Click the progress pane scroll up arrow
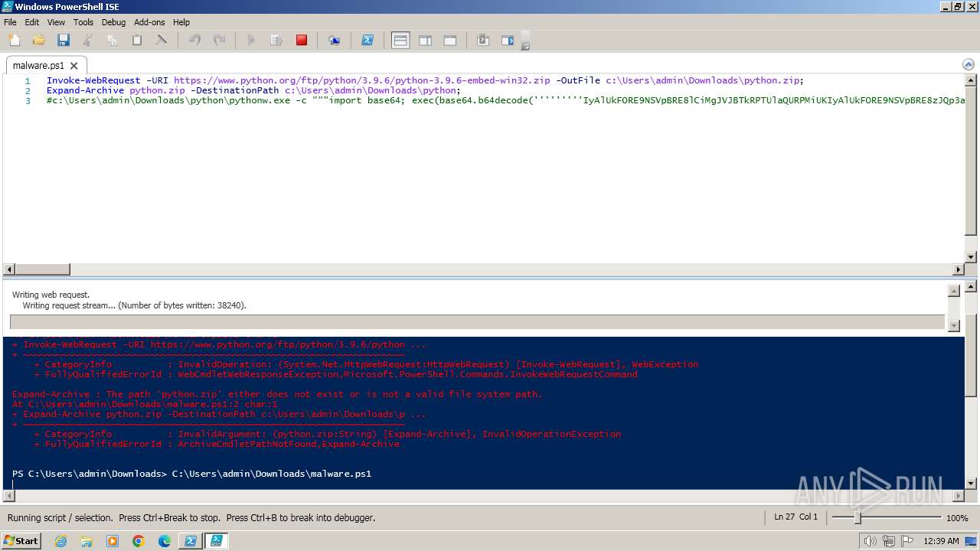Screen dimensions: 980x551 pos(954,291)
